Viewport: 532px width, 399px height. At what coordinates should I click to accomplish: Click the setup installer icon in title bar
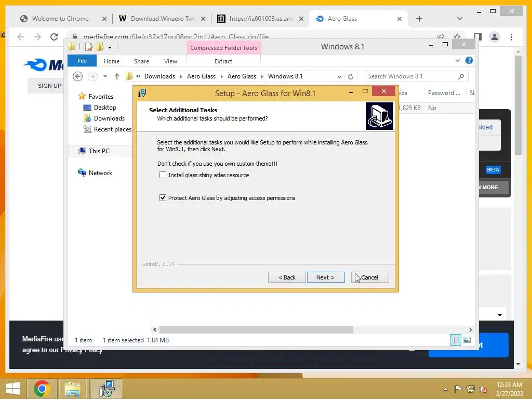pyautogui.click(x=142, y=93)
